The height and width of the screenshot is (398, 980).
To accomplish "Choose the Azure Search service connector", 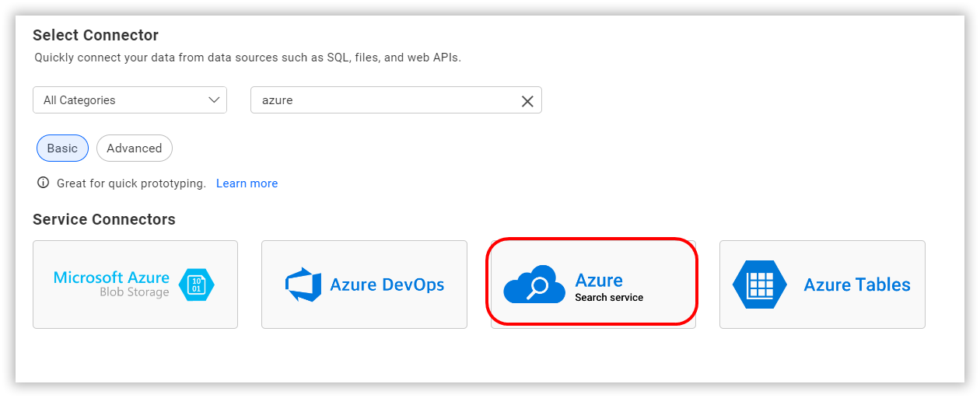I will coord(593,285).
